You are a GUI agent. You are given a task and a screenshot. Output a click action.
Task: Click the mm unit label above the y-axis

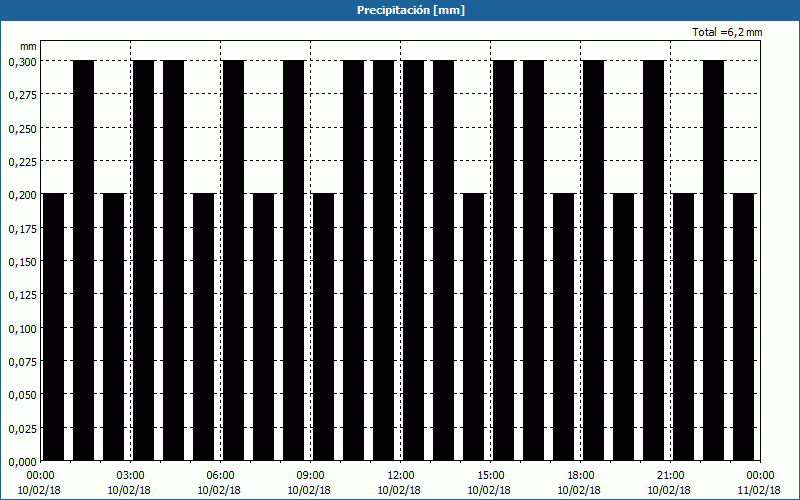[29, 46]
